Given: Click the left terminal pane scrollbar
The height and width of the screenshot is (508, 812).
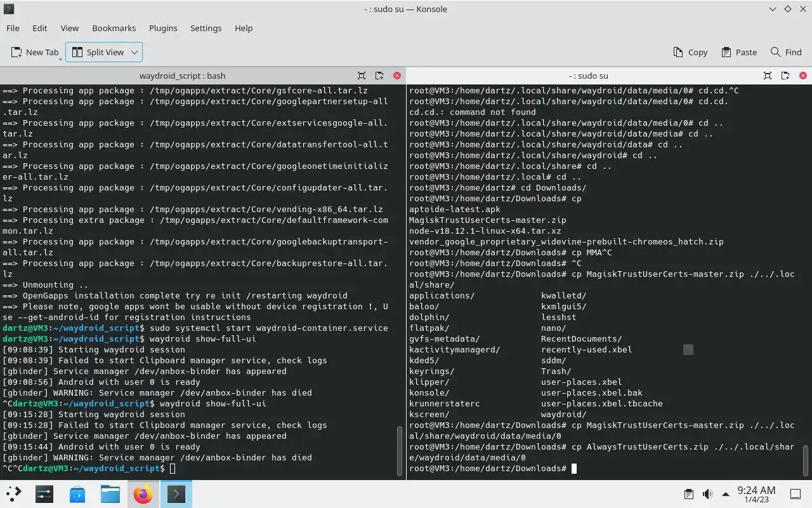Looking at the screenshot, I should 400,451.
